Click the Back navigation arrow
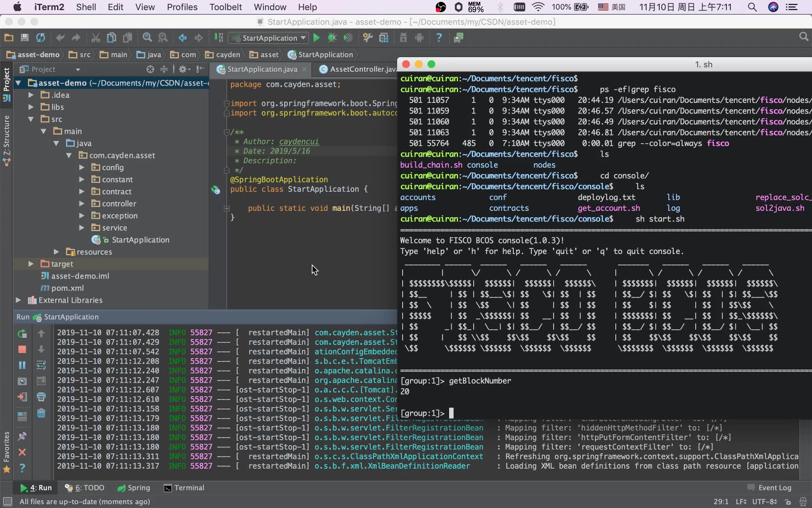 183,38
